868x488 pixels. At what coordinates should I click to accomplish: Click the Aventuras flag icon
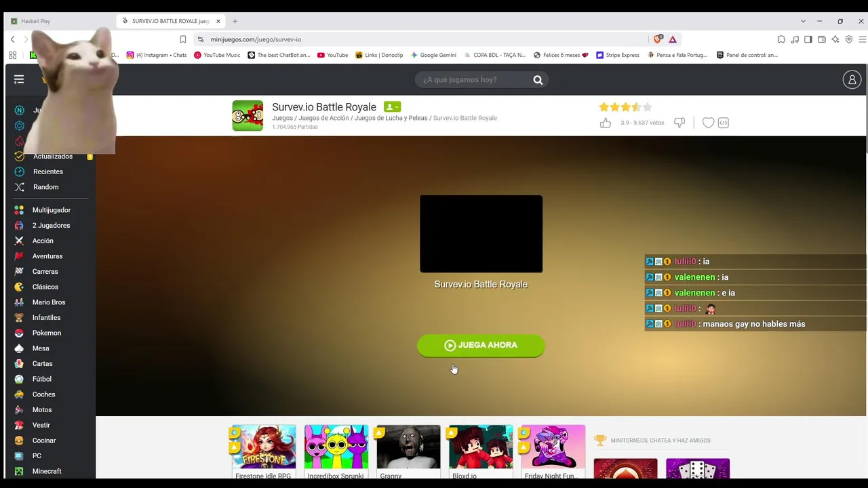pyautogui.click(x=19, y=256)
